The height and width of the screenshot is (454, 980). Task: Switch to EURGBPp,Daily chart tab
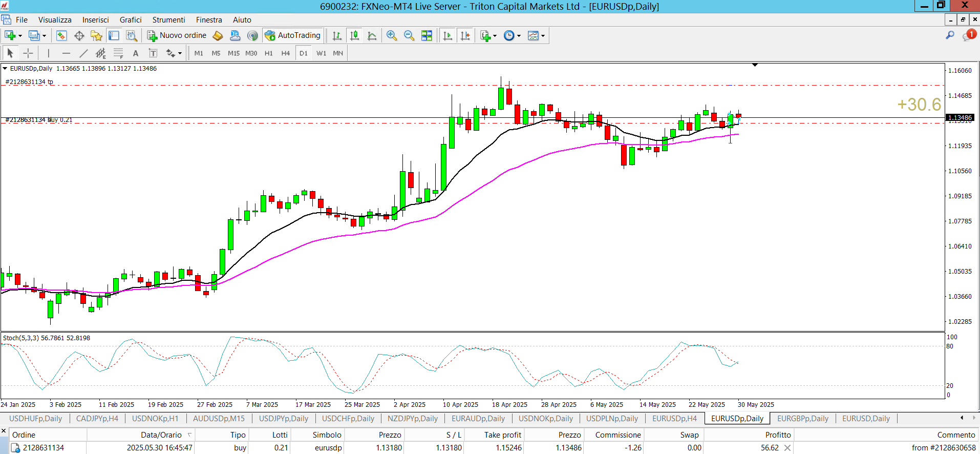pos(802,419)
